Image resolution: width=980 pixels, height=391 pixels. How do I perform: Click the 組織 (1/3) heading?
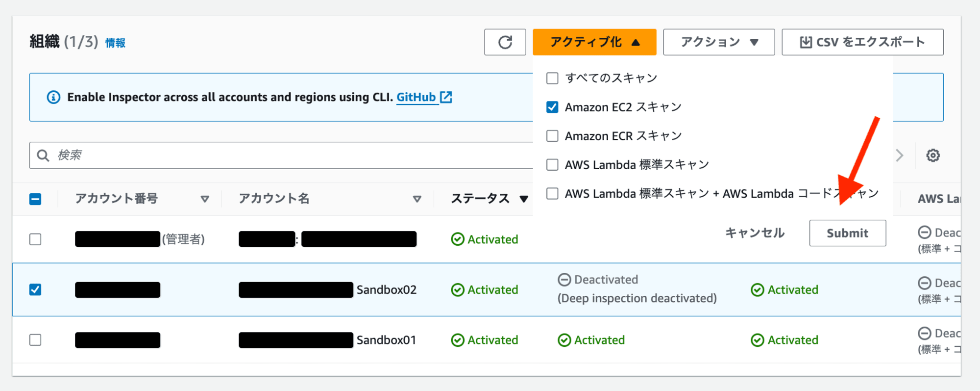64,42
